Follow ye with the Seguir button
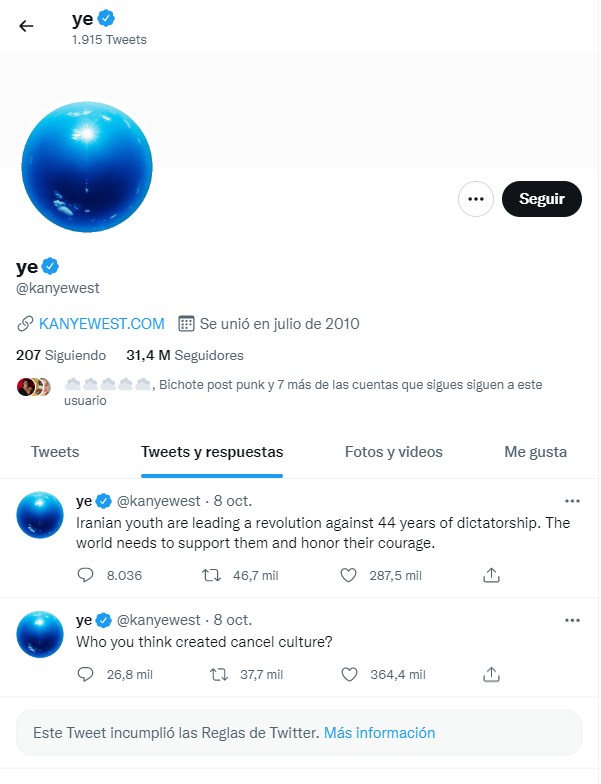601x784 pixels. (542, 199)
